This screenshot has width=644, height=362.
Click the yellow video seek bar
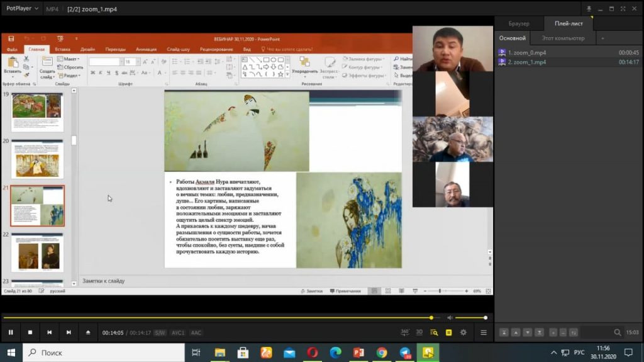coord(214,317)
